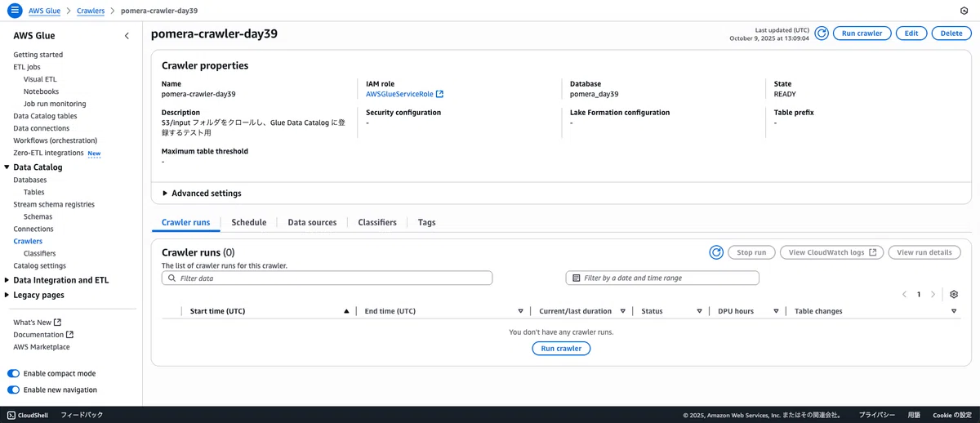
Task: Click View CloudWatch logs button
Action: pyautogui.click(x=832, y=252)
